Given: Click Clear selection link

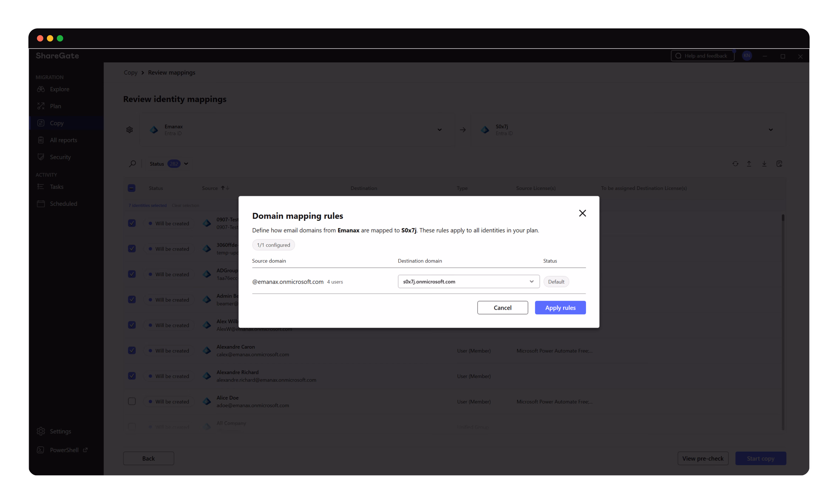Looking at the screenshot, I should (186, 206).
